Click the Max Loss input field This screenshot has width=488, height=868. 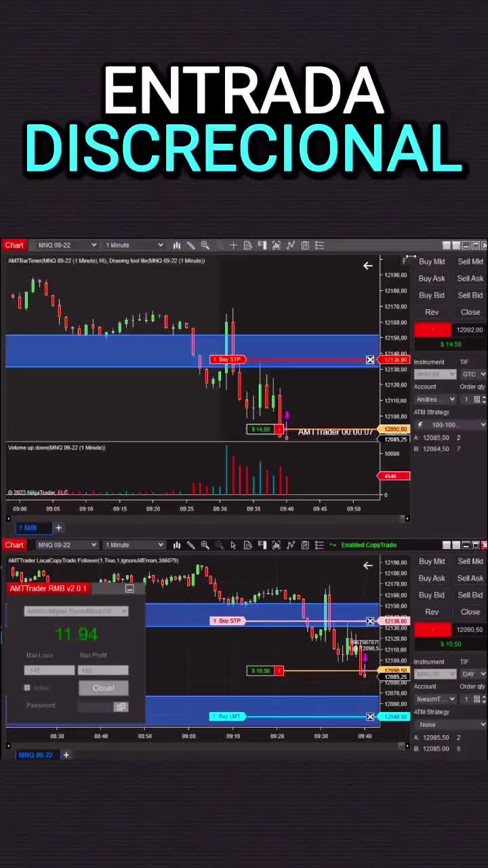coord(49,671)
